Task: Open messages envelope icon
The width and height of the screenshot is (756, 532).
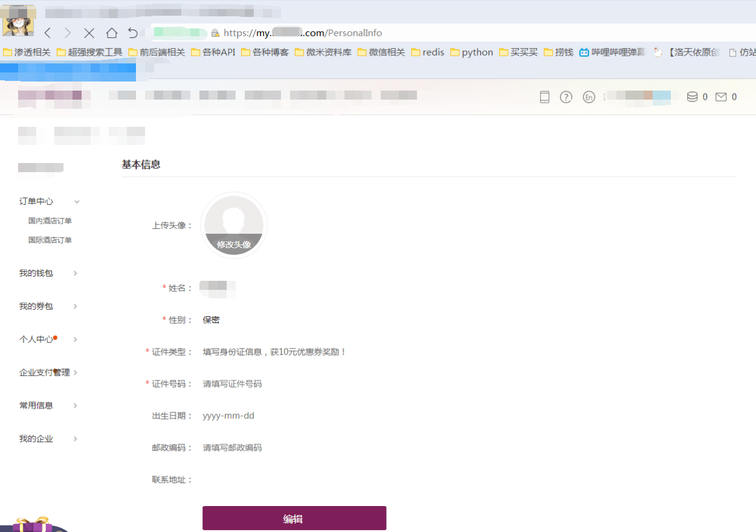Action: tap(721, 97)
